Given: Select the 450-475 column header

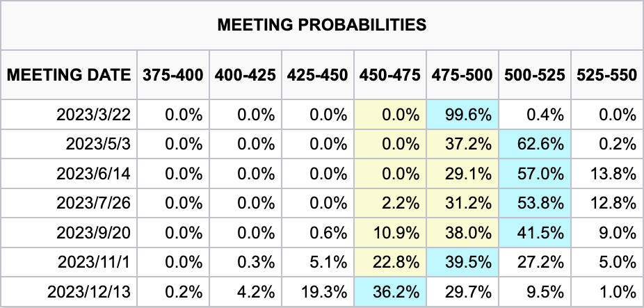Looking at the screenshot, I should [389, 74].
